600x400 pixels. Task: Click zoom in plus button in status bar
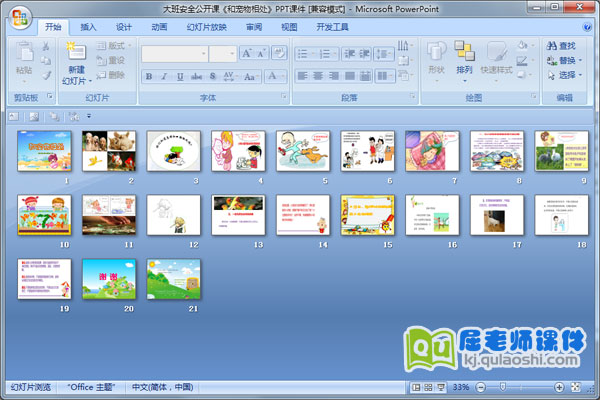pos(558,387)
